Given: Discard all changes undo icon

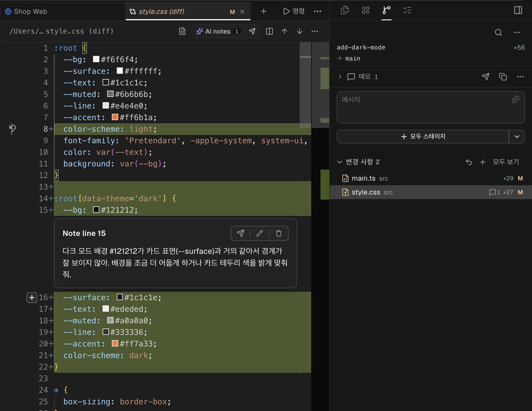Looking at the screenshot, I should 469,162.
